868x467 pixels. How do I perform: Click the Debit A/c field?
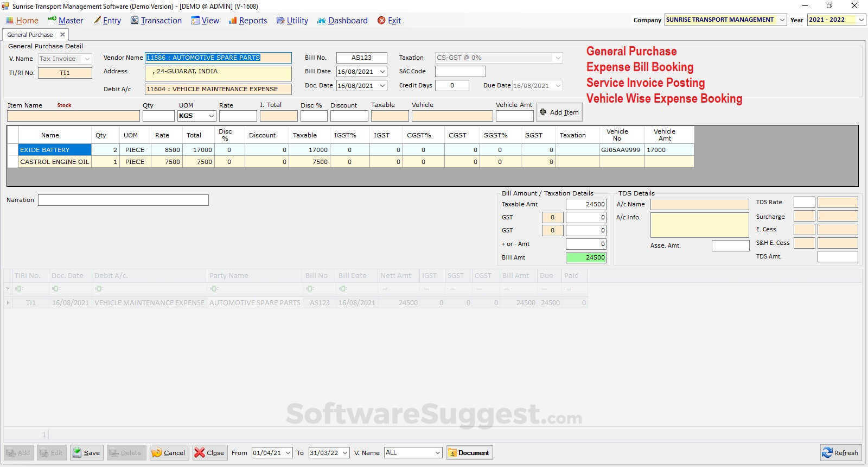[218, 89]
